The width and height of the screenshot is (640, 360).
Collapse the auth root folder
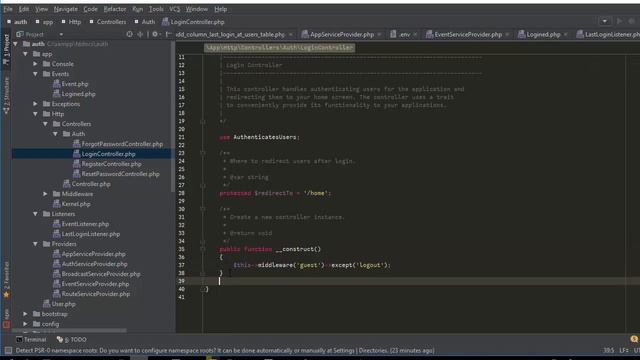coord(16,44)
